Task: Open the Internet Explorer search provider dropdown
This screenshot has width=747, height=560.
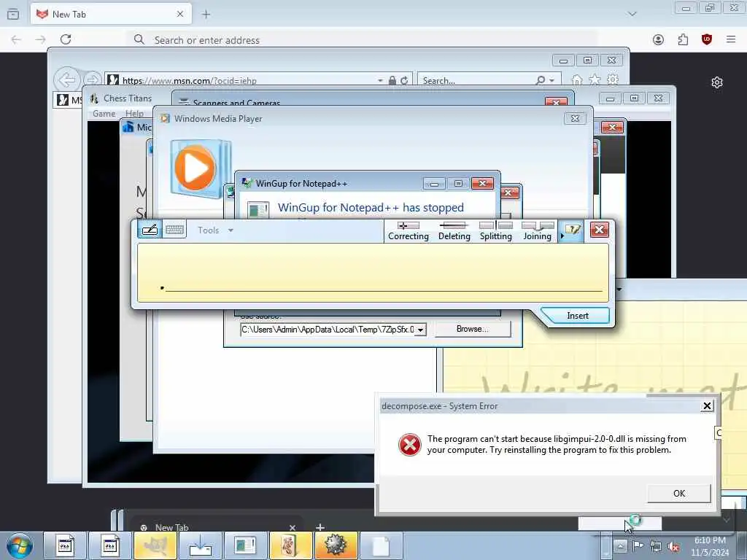Action: click(552, 81)
